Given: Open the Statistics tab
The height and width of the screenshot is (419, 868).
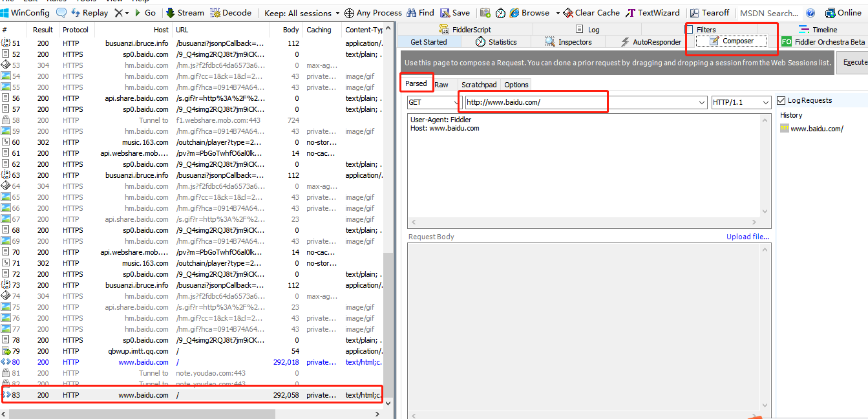Looking at the screenshot, I should (496, 42).
